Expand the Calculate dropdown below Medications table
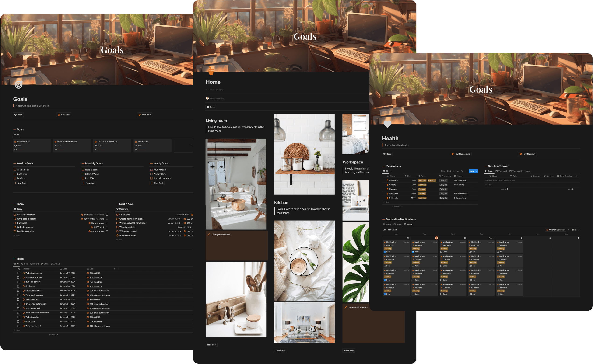Image resolution: width=593 pixels, height=364 pixels. (397, 206)
